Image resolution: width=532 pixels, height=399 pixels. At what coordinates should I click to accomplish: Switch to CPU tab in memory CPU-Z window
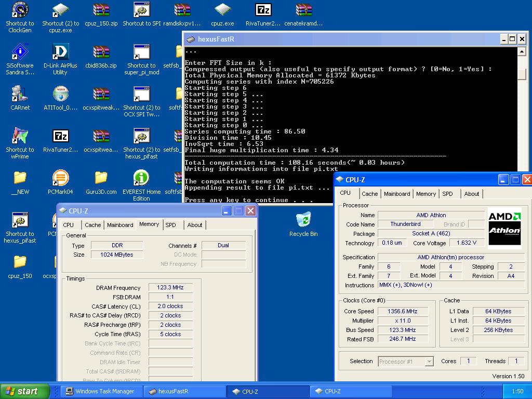click(x=68, y=225)
